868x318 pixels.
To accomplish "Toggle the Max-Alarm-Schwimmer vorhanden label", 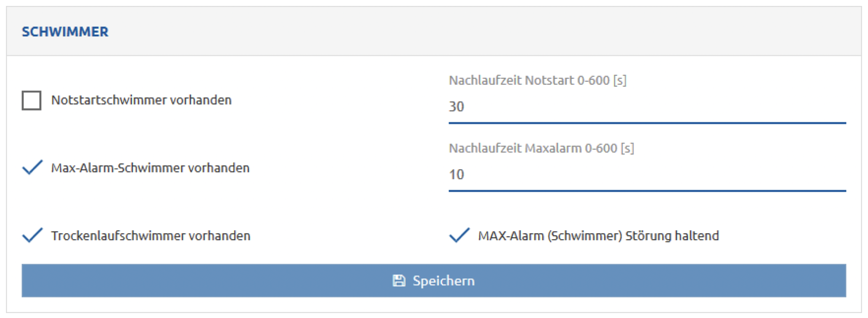I will coord(150,168).
